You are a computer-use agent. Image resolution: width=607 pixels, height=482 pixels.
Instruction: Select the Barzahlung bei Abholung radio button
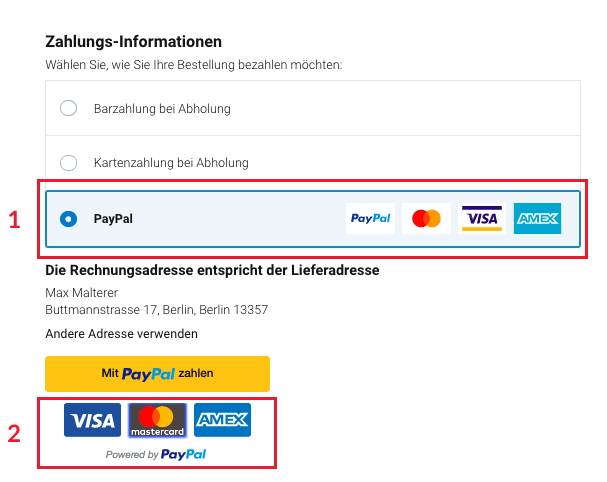pos(69,108)
